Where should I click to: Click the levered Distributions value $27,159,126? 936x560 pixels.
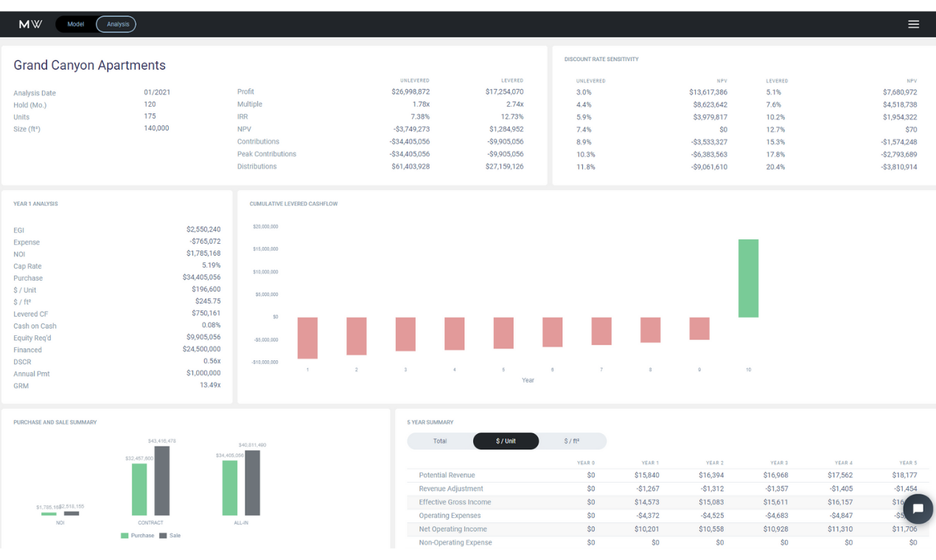(504, 167)
